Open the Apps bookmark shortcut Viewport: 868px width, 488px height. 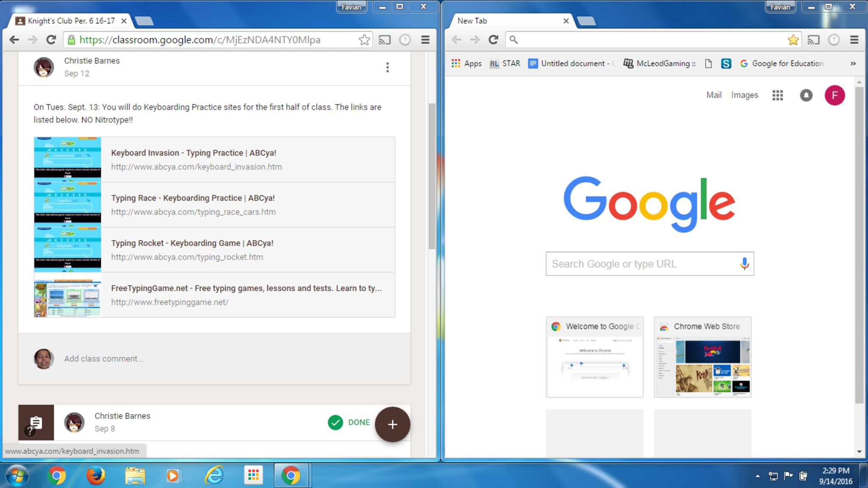tap(467, 64)
